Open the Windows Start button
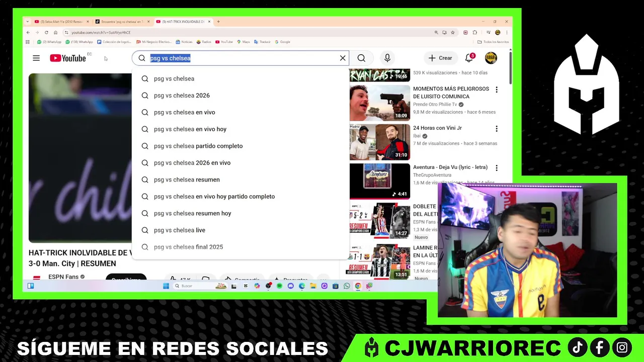 tap(166, 286)
